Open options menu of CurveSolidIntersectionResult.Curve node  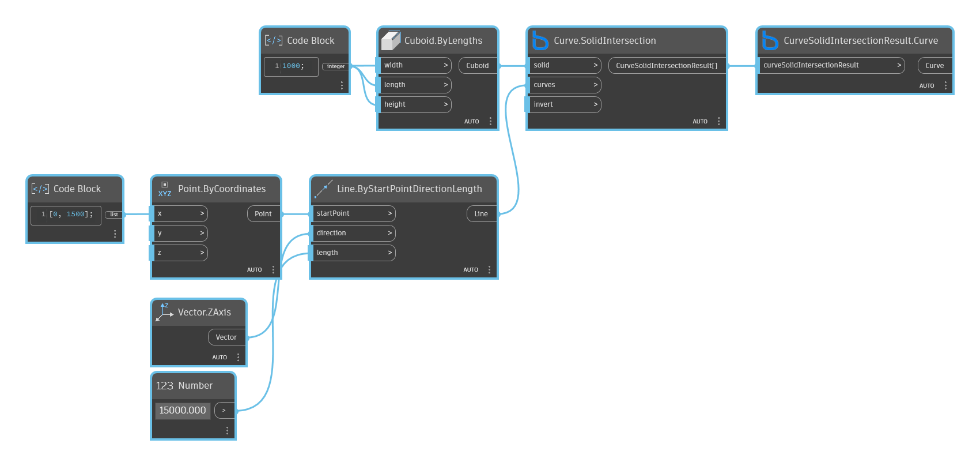tap(945, 85)
